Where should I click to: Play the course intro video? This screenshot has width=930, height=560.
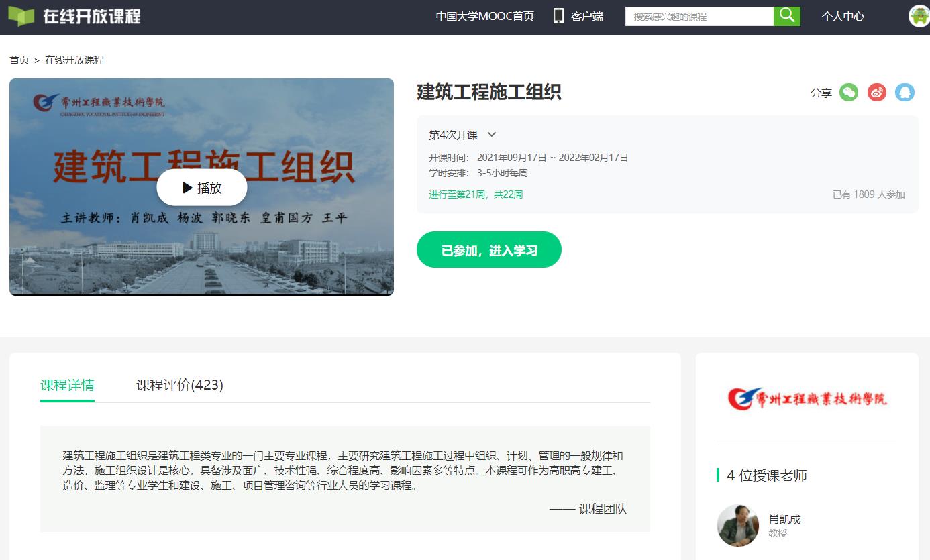point(202,188)
